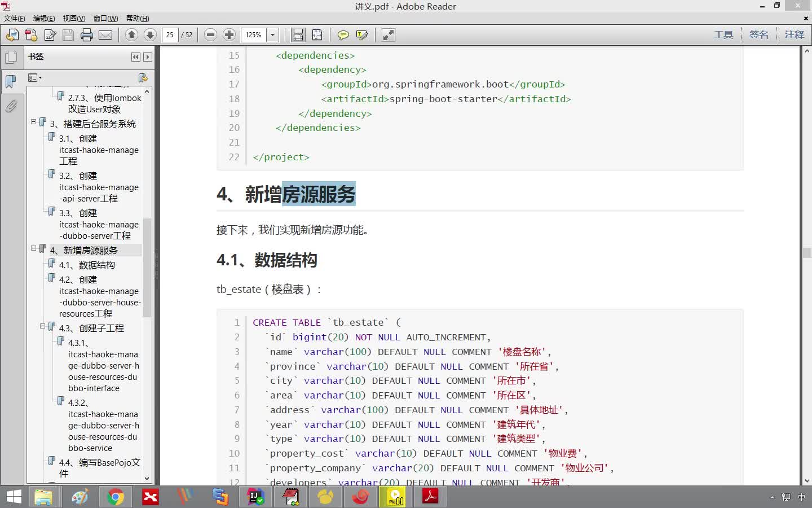
Task: Click the fit one full page icon
Action: (317, 35)
